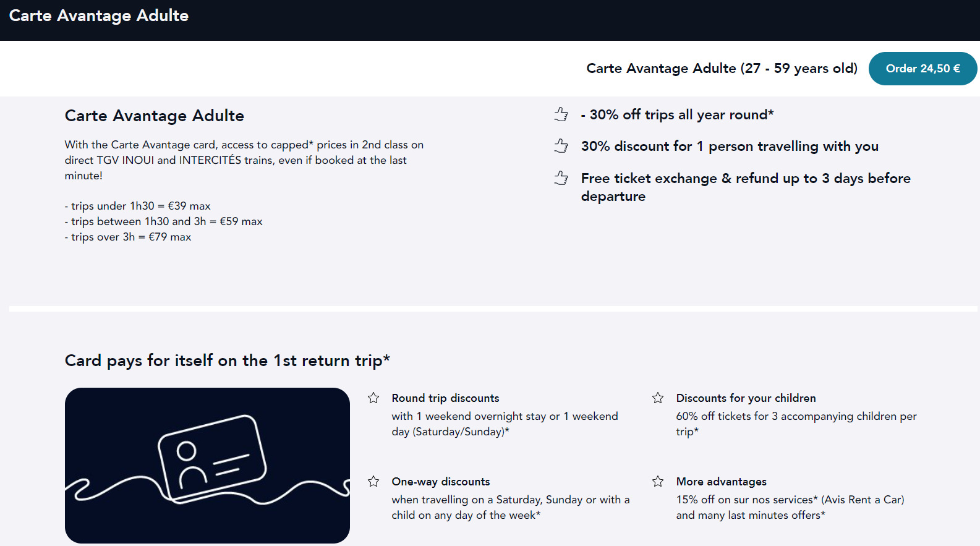Click the Order 24,50 € button
This screenshot has width=980, height=546.
pyautogui.click(x=922, y=69)
